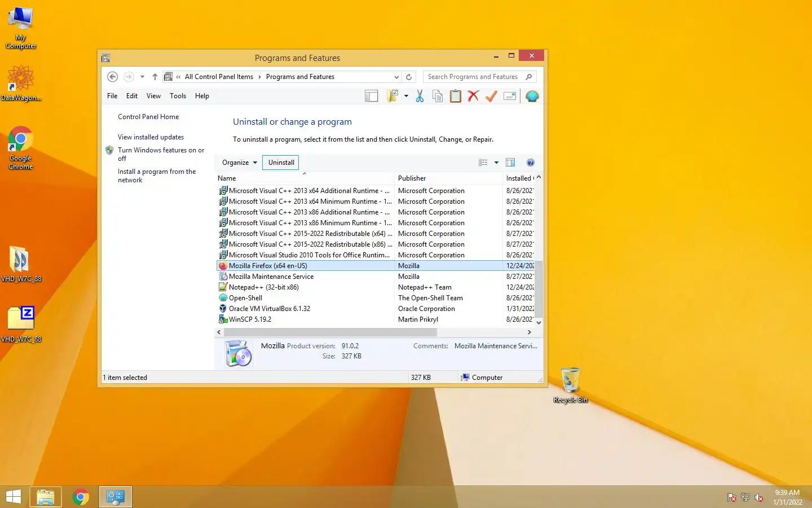Viewport: 812px width, 508px height.
Task: Click the Action Center flag tray icon
Action: click(x=731, y=497)
